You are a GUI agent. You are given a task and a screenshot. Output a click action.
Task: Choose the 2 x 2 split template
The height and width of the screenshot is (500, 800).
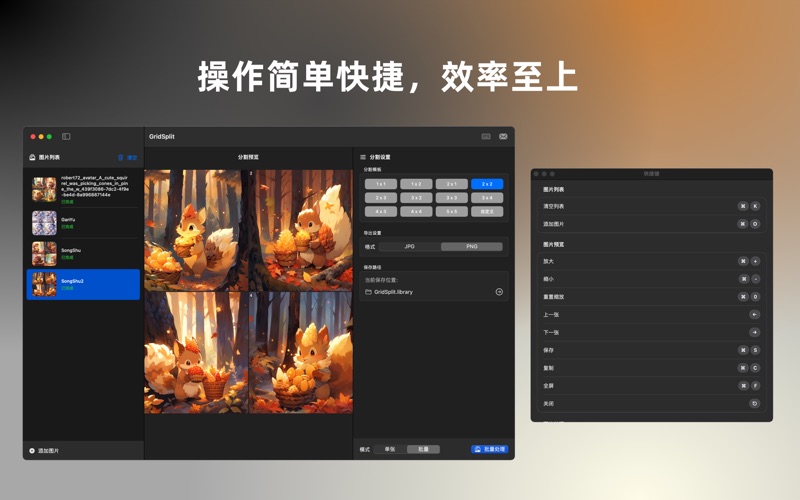point(487,184)
